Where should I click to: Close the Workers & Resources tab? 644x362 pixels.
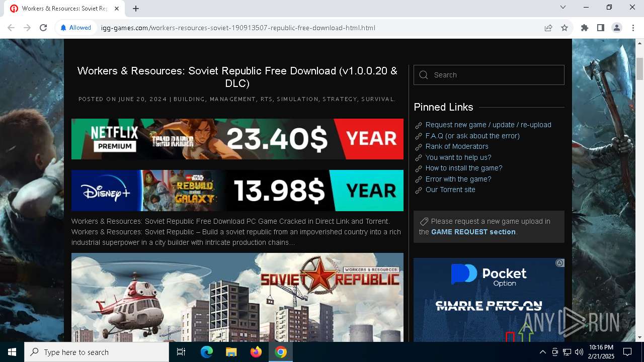117,9
